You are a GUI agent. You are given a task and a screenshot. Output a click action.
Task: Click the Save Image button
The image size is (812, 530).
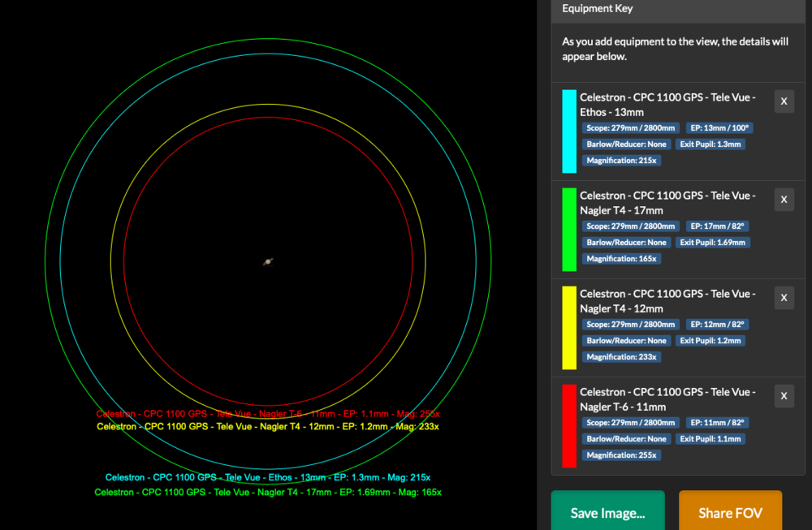pos(607,512)
